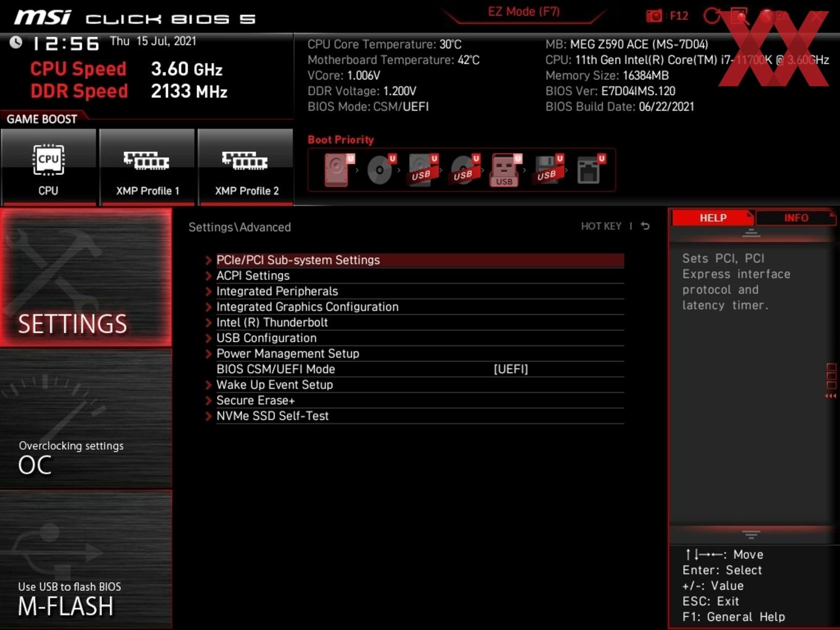
Task: Expand Intel (R) Thunderbolt chevron
Action: (209, 322)
